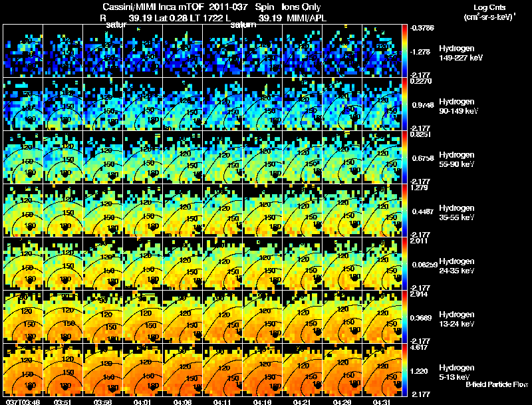This screenshot has height=405, width=532.
Task: Click the 'Cassini/MIMI Inca mTOF' title text
Action: (x=153, y=7)
